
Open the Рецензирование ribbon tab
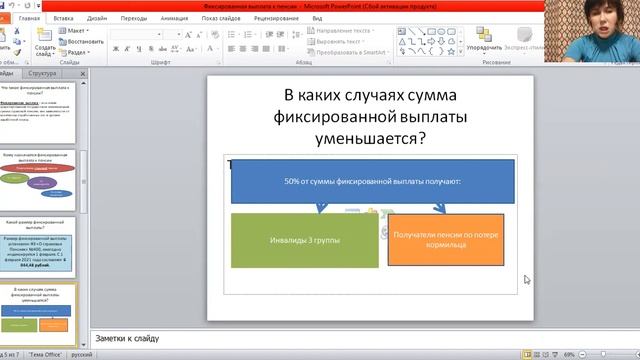pyautogui.click(x=276, y=18)
